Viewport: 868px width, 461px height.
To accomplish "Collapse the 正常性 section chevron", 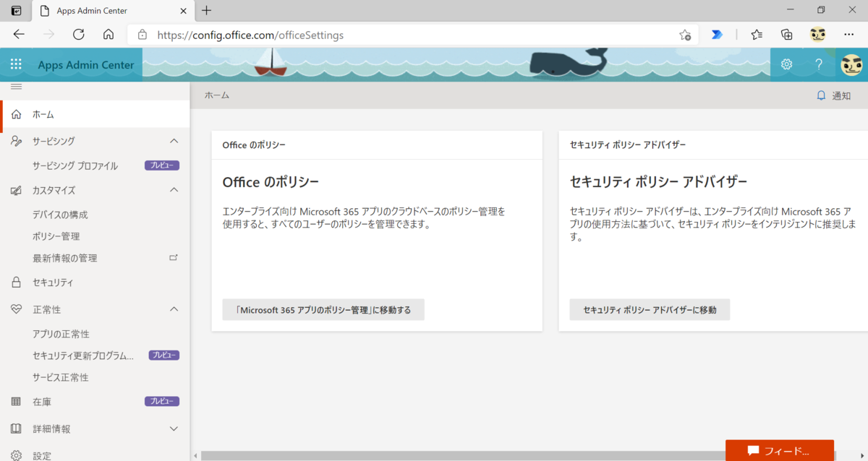I will point(174,309).
